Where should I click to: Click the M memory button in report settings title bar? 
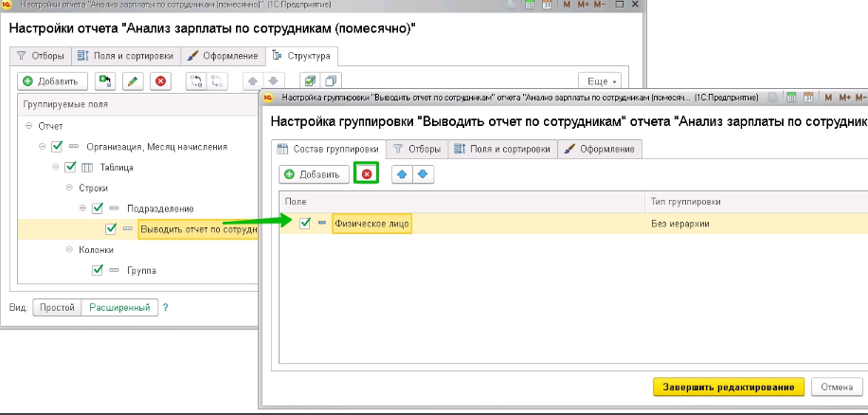[567, 5]
